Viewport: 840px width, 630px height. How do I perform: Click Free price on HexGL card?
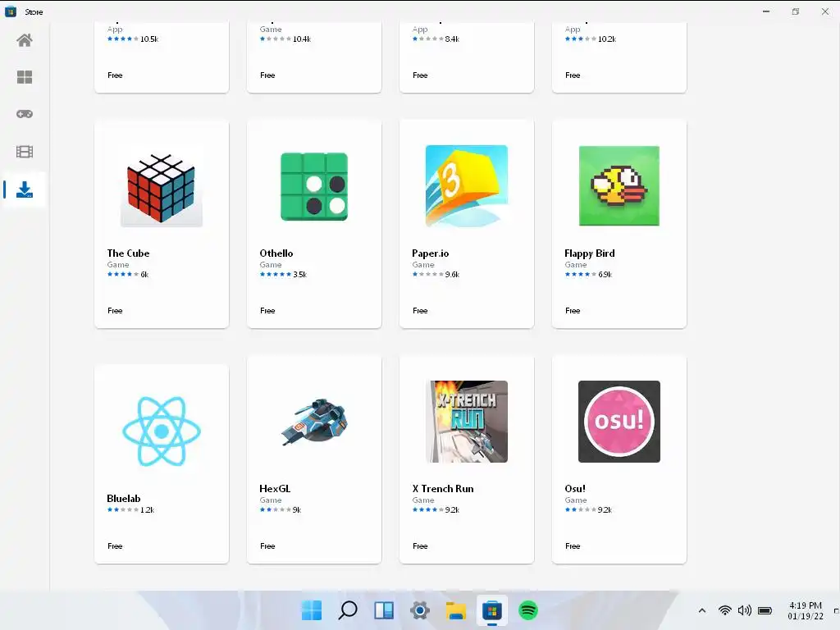[x=267, y=546]
